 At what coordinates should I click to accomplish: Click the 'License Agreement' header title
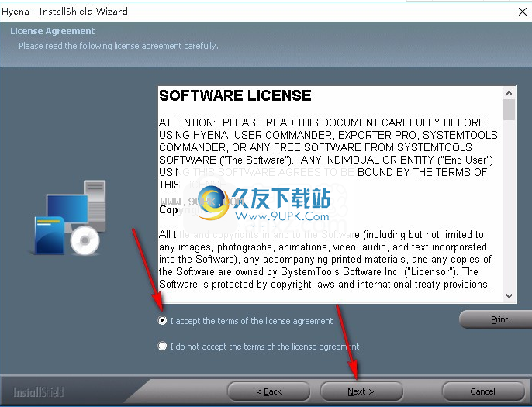52,31
